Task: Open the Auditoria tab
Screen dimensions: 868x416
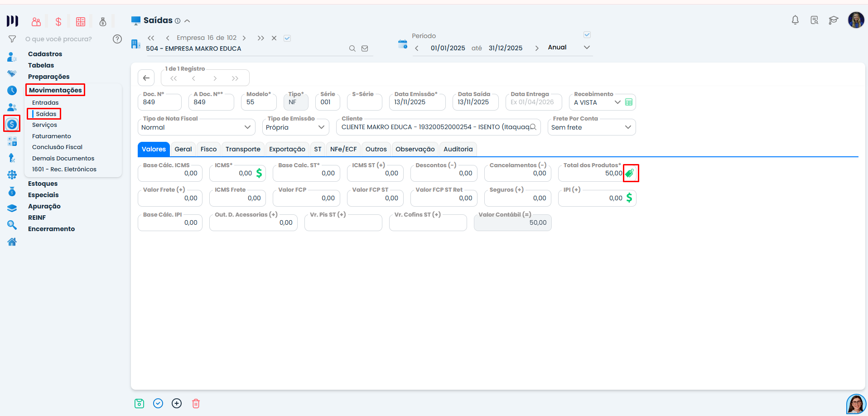Action: (x=458, y=149)
